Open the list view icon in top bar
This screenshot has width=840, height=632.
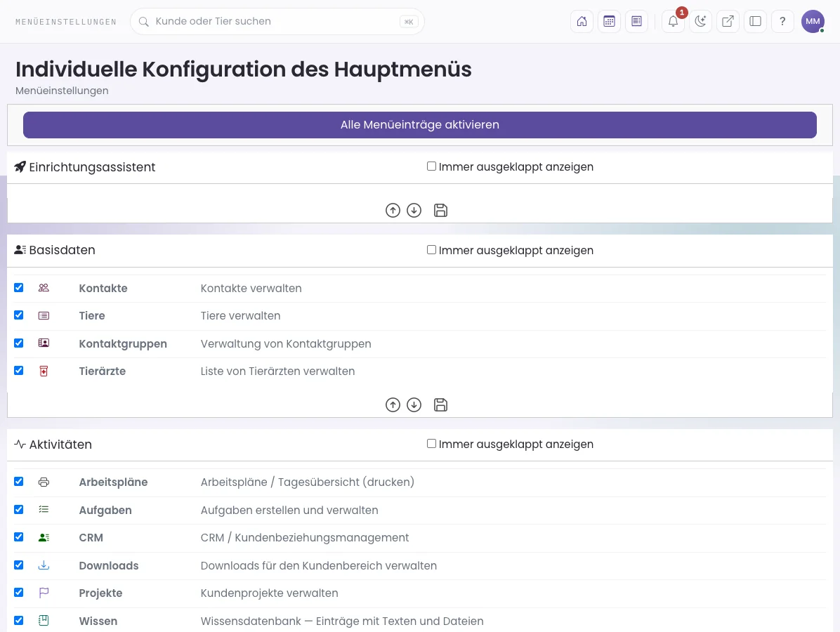coord(636,22)
